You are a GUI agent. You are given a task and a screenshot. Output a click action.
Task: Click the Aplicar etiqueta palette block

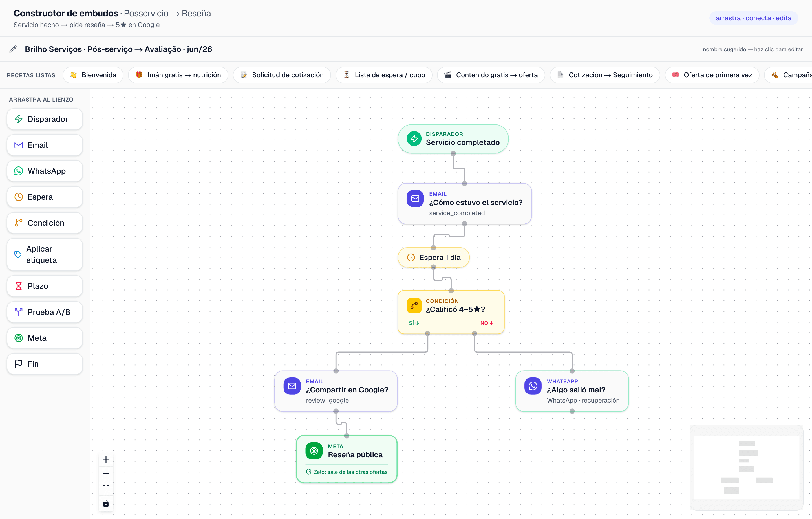point(45,254)
